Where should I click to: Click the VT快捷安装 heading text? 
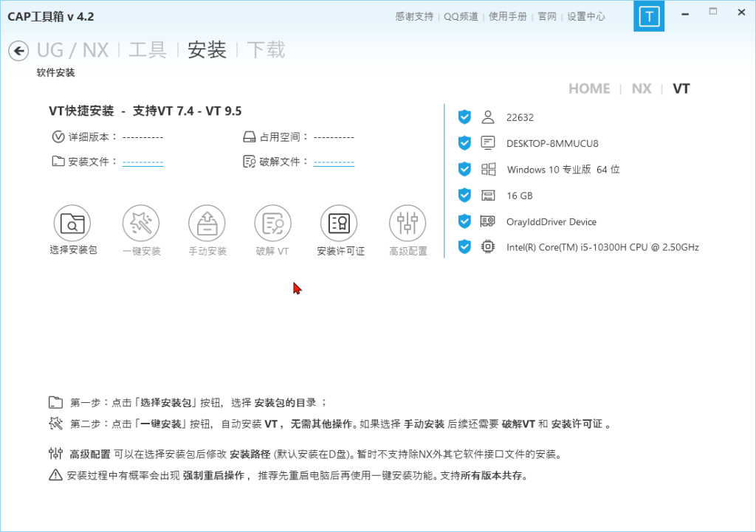click(x=145, y=111)
